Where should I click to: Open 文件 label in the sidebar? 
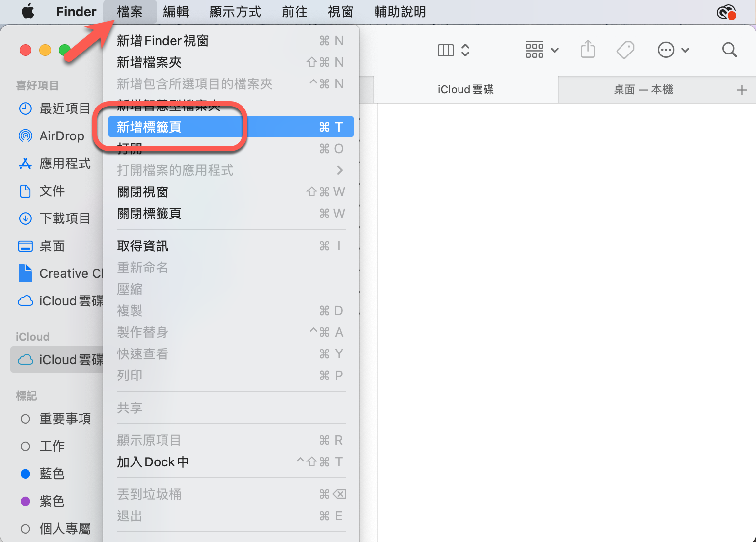pos(52,191)
